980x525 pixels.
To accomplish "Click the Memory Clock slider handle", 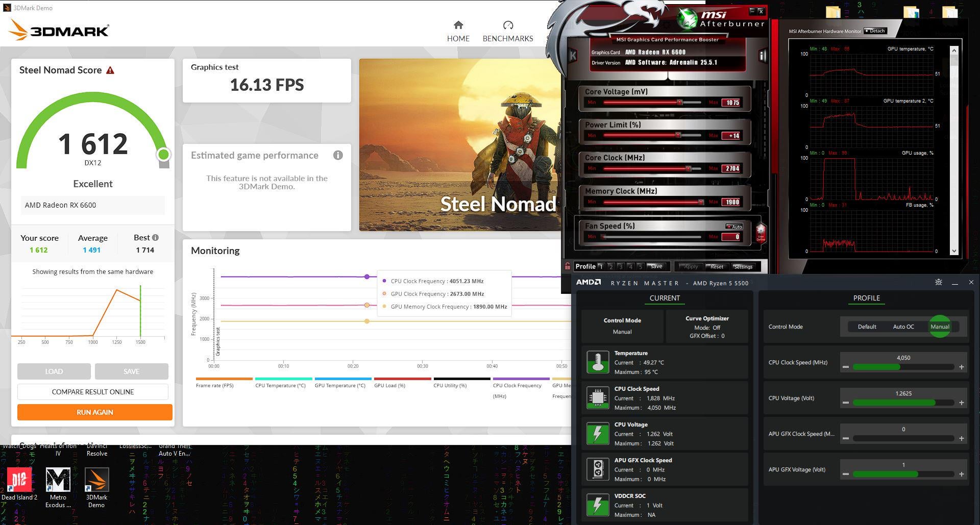I will click(x=701, y=202).
